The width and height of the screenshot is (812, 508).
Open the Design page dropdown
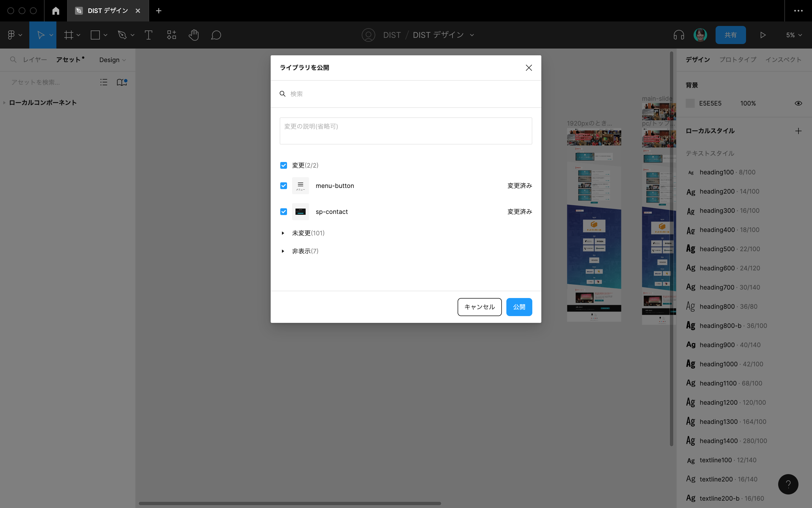pos(112,60)
